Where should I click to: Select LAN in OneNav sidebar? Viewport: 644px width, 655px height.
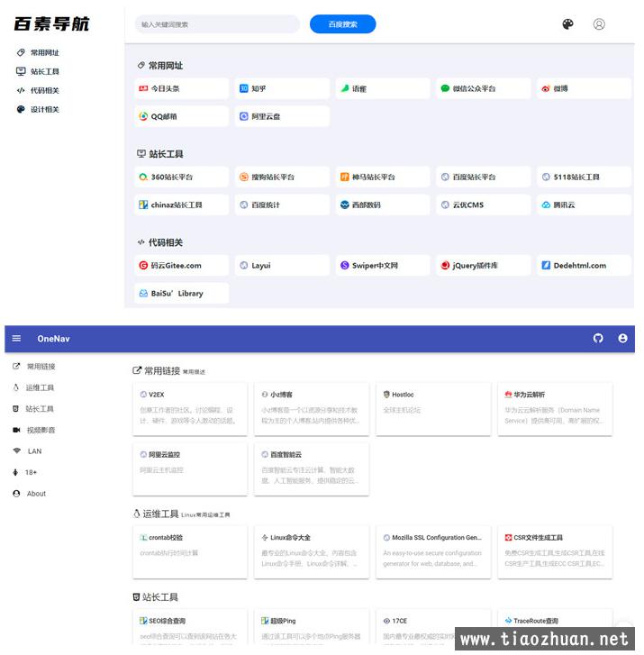28,451
